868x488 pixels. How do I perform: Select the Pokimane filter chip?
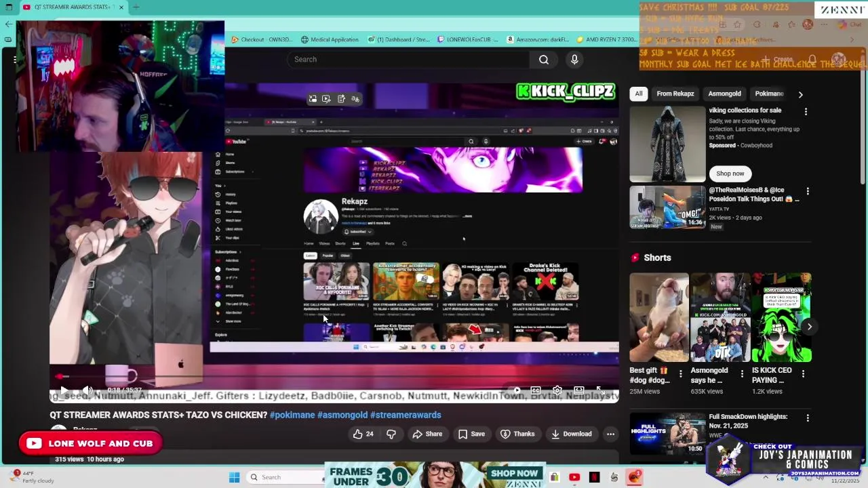[769, 94]
